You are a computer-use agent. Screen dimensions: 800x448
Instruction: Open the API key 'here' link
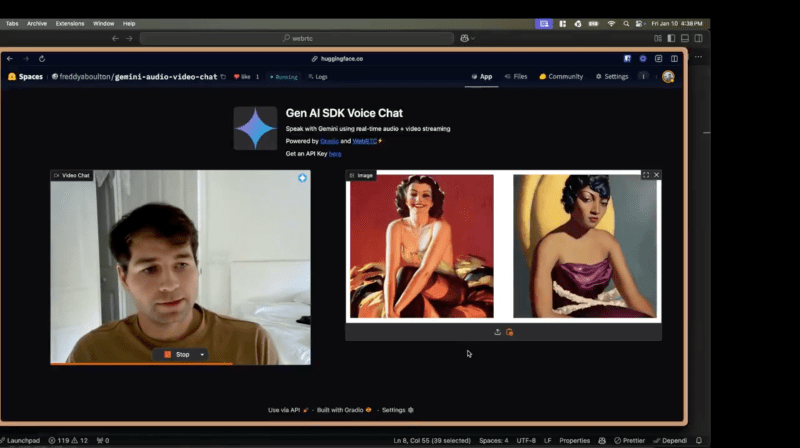point(335,154)
